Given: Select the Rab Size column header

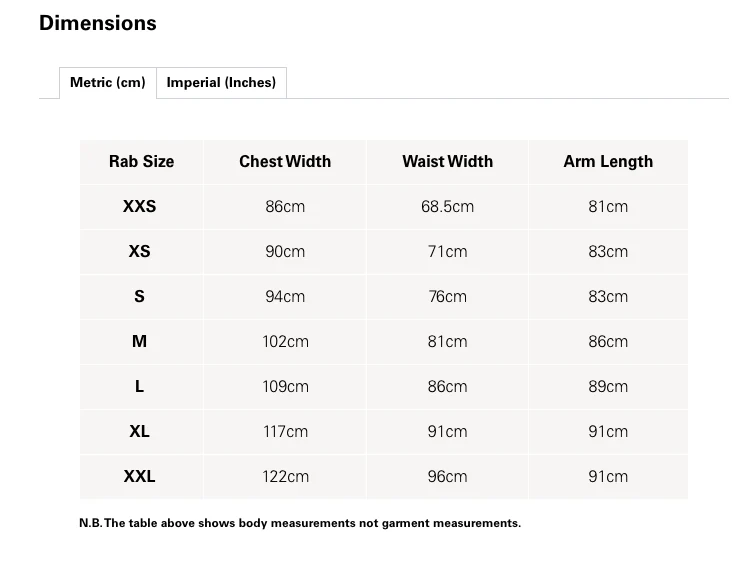Looking at the screenshot, I should (142, 161).
